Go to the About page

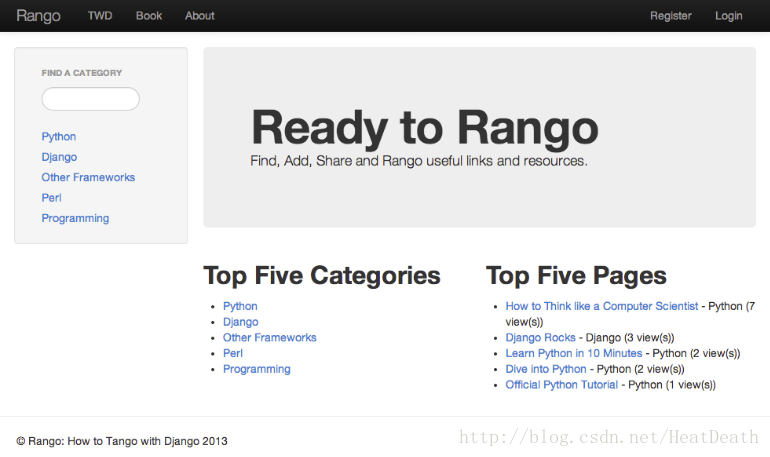click(200, 16)
